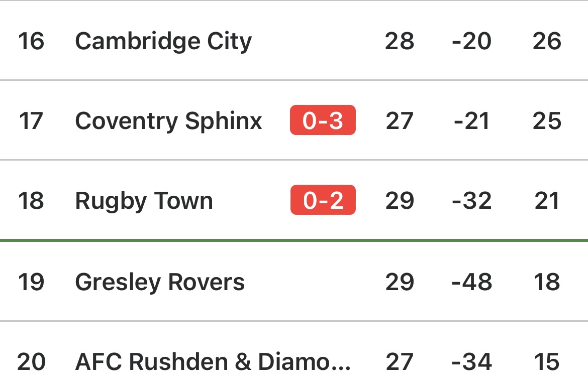
Task: Select Gresley Rovers' points total of 18
Action: [x=547, y=282]
